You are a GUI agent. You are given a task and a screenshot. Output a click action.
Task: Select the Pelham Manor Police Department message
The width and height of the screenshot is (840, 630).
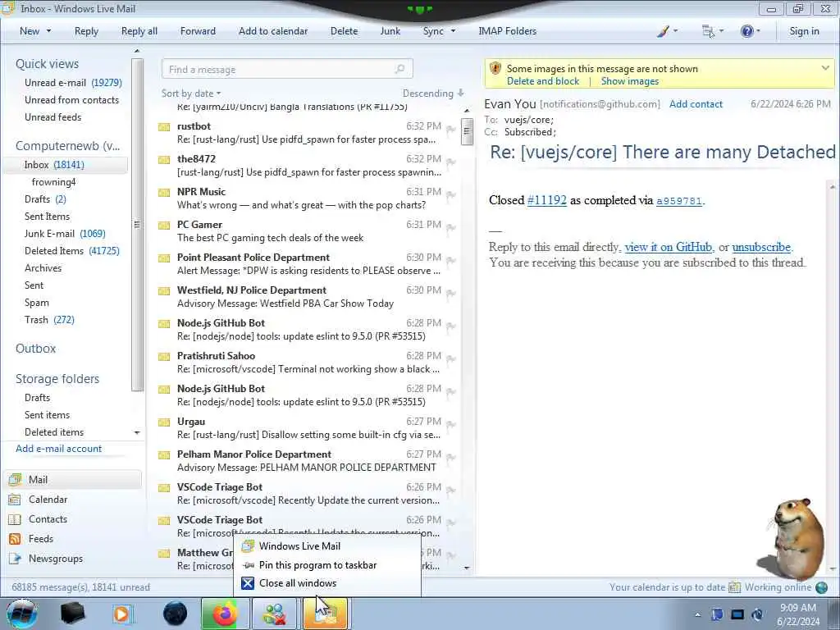coord(307,461)
